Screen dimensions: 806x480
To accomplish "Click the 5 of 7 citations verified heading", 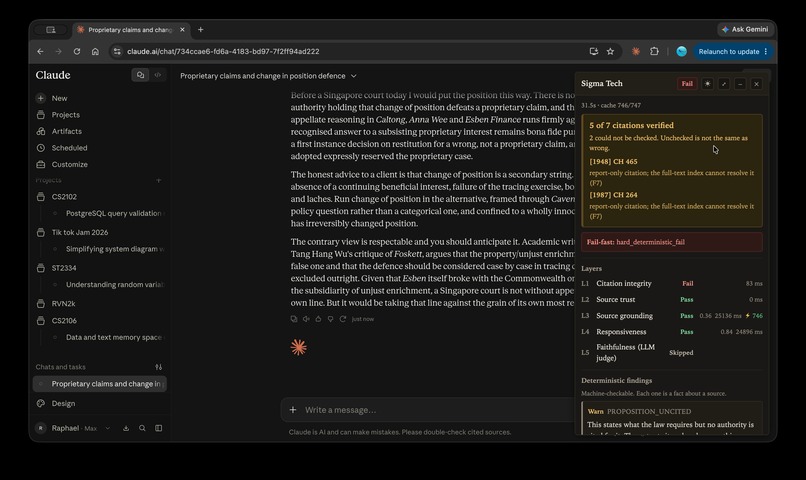I will pos(631,125).
